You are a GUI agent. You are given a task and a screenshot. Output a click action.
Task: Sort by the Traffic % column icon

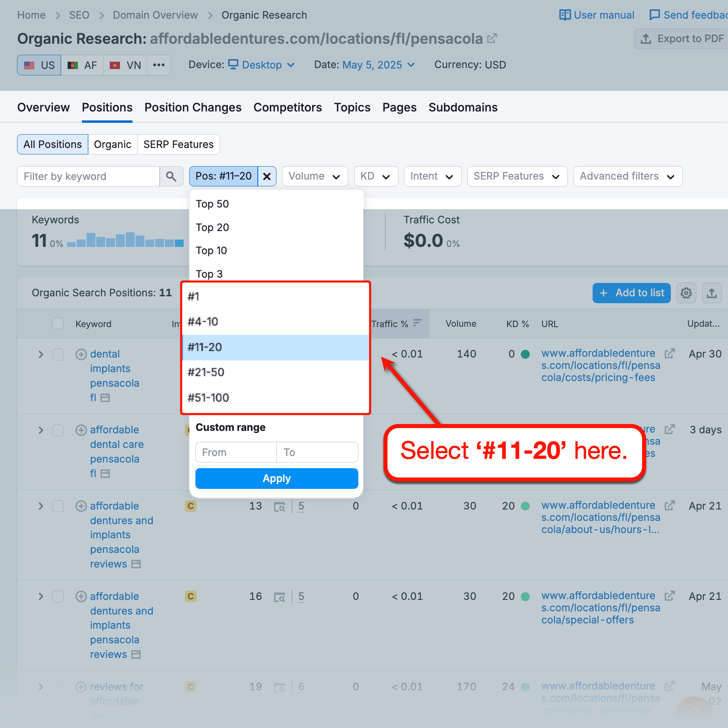[x=417, y=323]
